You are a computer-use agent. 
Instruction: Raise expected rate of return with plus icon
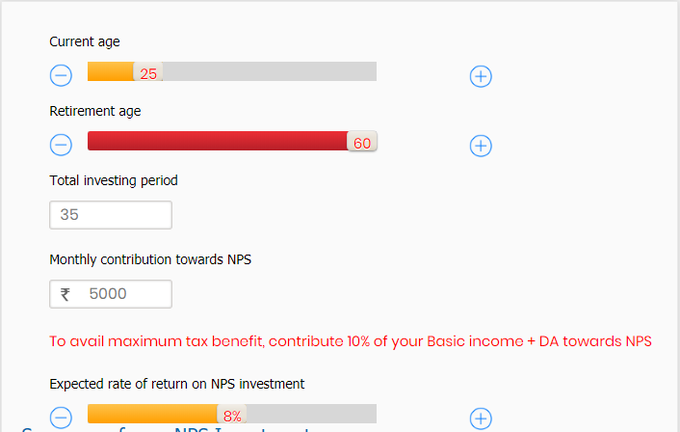[481, 419]
